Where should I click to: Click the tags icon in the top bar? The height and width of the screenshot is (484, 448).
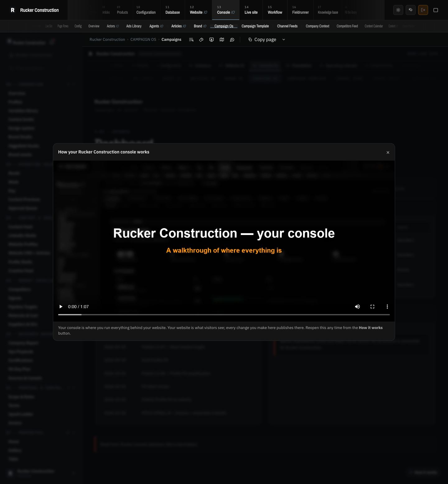(x=411, y=10)
